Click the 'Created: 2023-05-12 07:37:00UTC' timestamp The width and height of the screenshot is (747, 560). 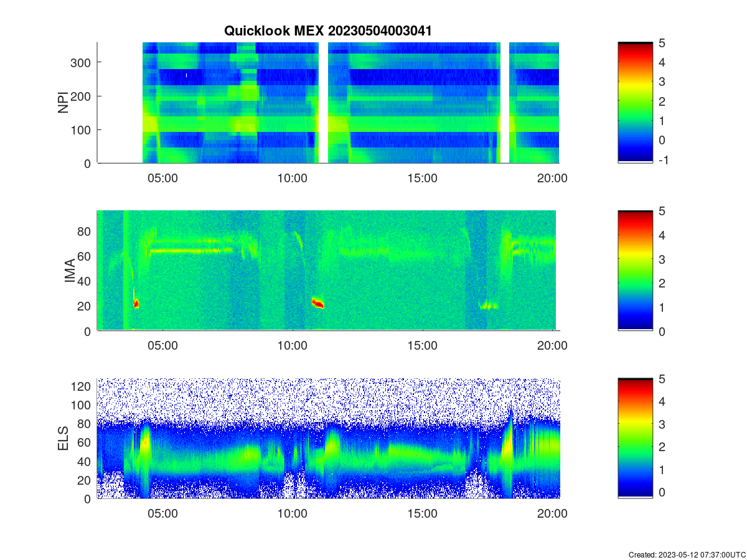click(686, 554)
